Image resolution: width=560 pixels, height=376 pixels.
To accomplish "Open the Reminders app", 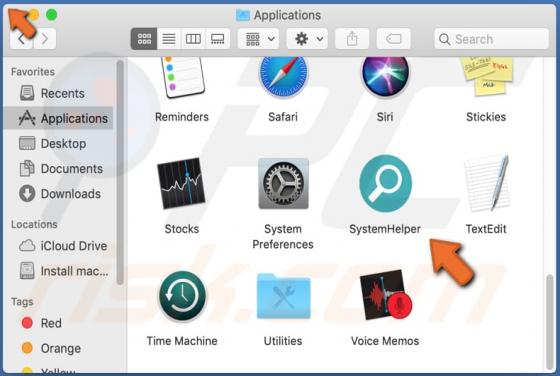I will coord(182,77).
